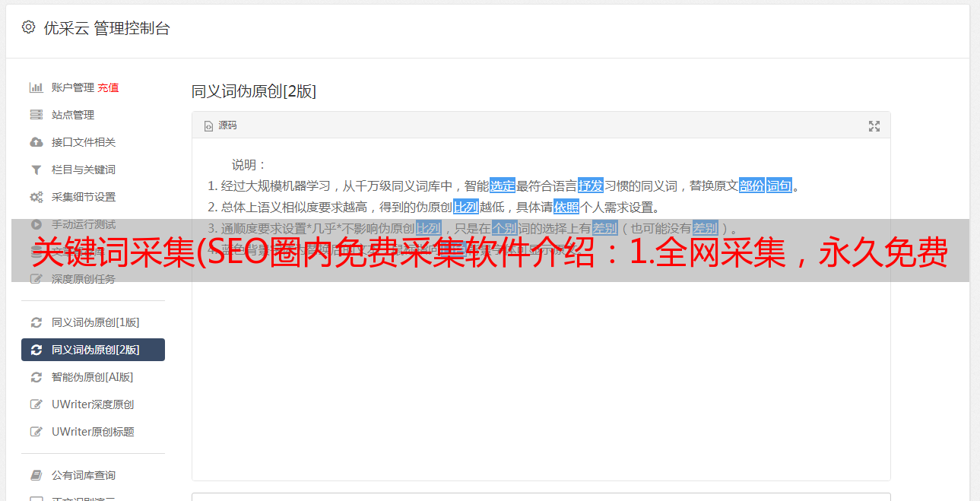Toggle fullscreen expand icon in editor

[874, 126]
